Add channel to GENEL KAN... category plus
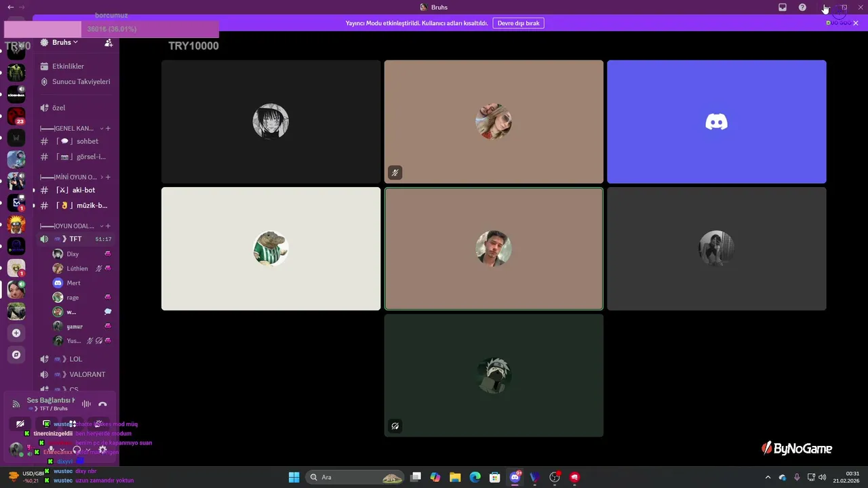Viewport: 868px width, 488px height. pos(108,128)
